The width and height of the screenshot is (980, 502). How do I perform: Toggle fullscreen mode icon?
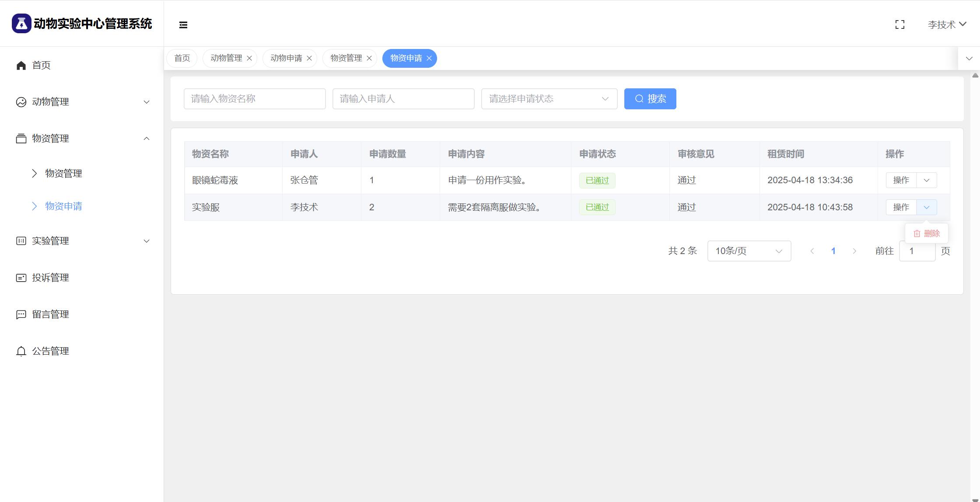[899, 25]
